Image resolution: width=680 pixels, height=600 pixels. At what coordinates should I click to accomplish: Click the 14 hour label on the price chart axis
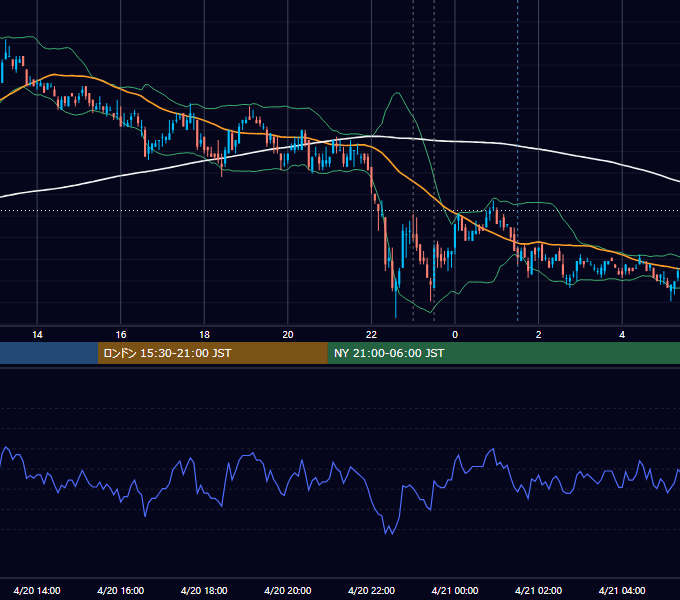37,335
